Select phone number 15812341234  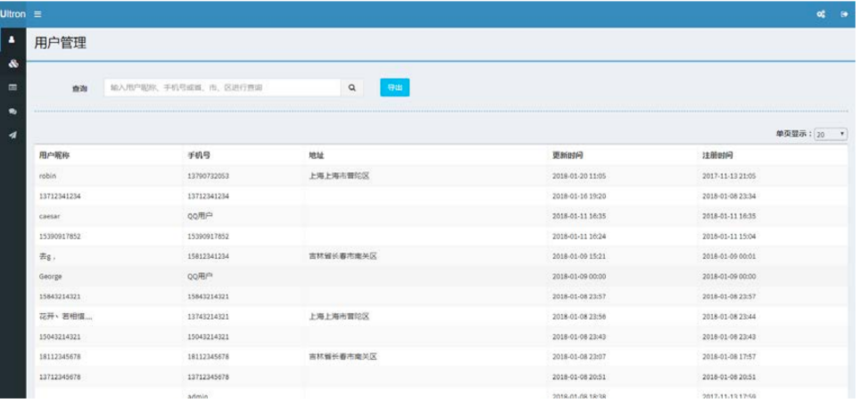tap(208, 256)
